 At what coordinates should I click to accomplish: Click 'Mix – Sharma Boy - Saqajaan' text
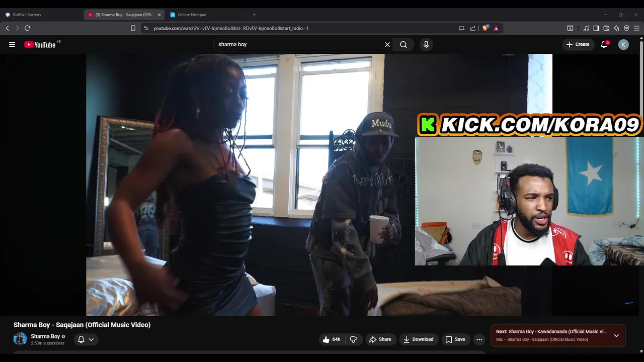(x=542, y=340)
